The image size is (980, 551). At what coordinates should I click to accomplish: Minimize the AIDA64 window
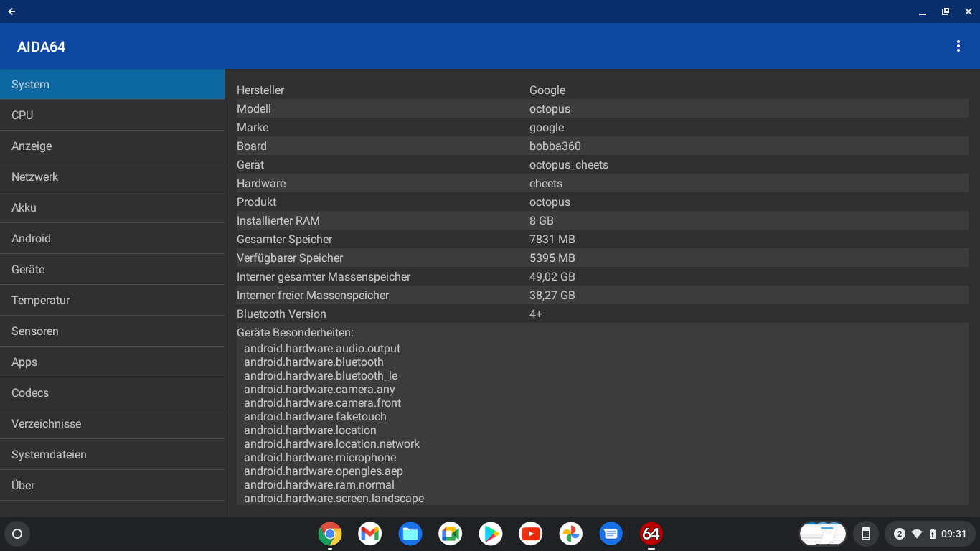pyautogui.click(x=923, y=11)
